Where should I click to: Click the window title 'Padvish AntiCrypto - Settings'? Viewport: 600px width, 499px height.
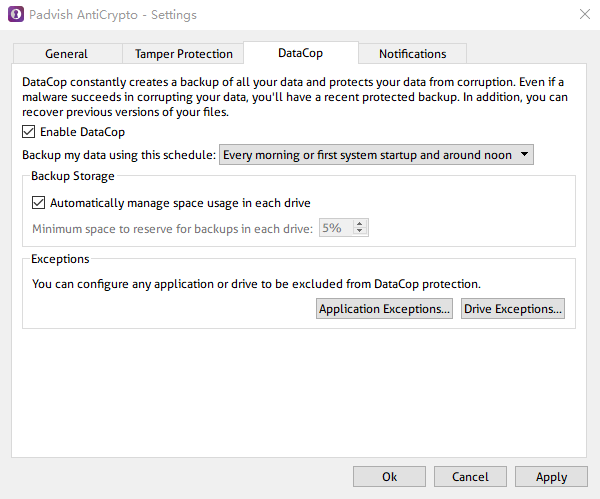click(x=113, y=15)
